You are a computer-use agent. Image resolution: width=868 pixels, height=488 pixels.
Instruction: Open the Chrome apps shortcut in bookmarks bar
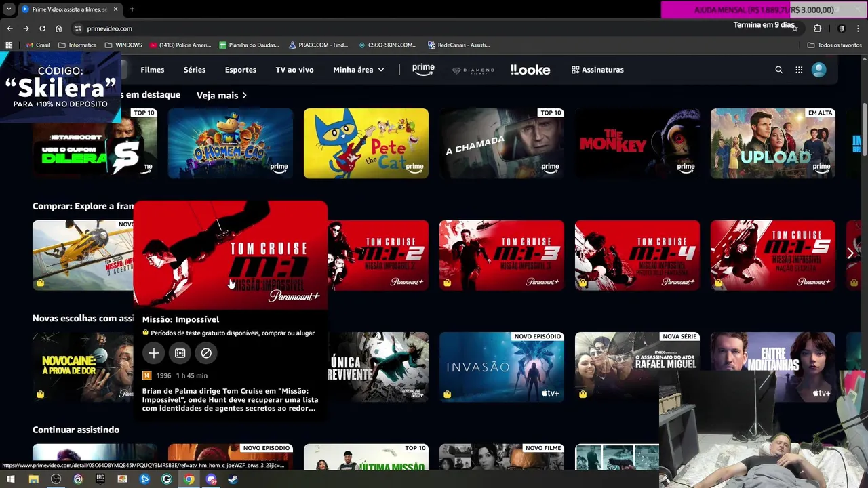point(9,45)
